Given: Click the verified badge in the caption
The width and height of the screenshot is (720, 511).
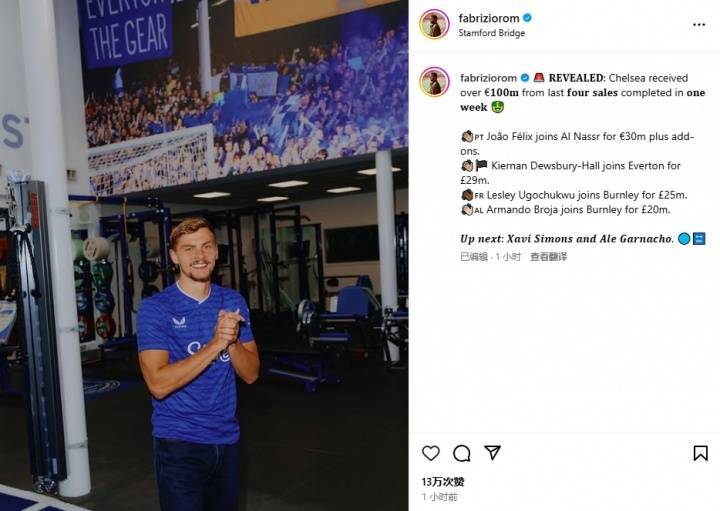Looking at the screenshot, I should point(524,77).
